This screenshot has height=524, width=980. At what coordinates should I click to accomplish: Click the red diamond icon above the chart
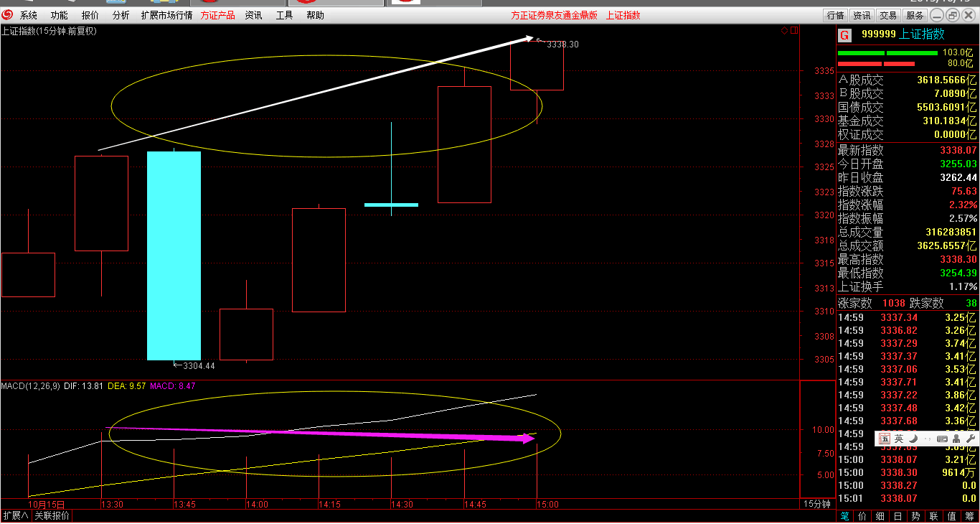[x=784, y=31]
